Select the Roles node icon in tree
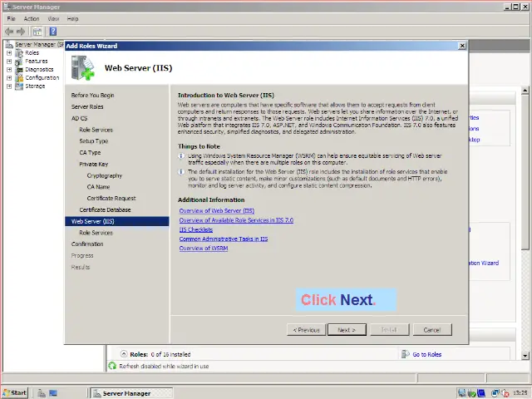This screenshot has height=399, width=532. click(x=19, y=53)
